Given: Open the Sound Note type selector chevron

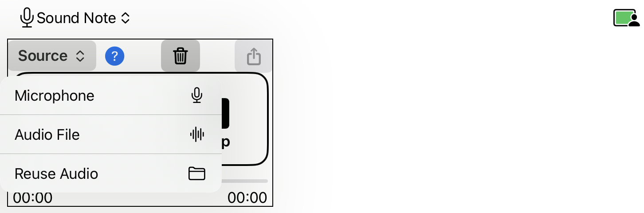Looking at the screenshot, I should click(x=126, y=18).
